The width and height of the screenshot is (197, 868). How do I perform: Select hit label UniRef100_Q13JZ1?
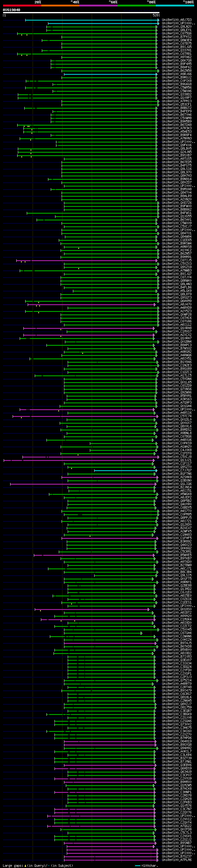177,460
